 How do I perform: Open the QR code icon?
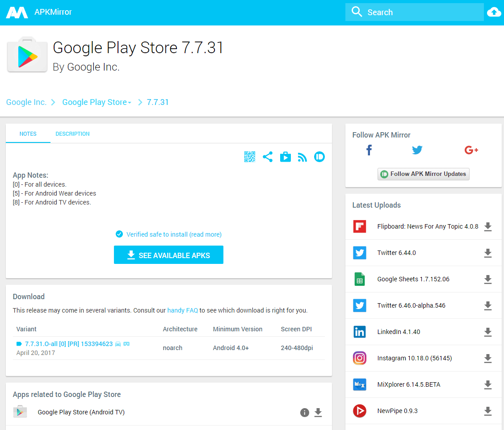click(249, 157)
